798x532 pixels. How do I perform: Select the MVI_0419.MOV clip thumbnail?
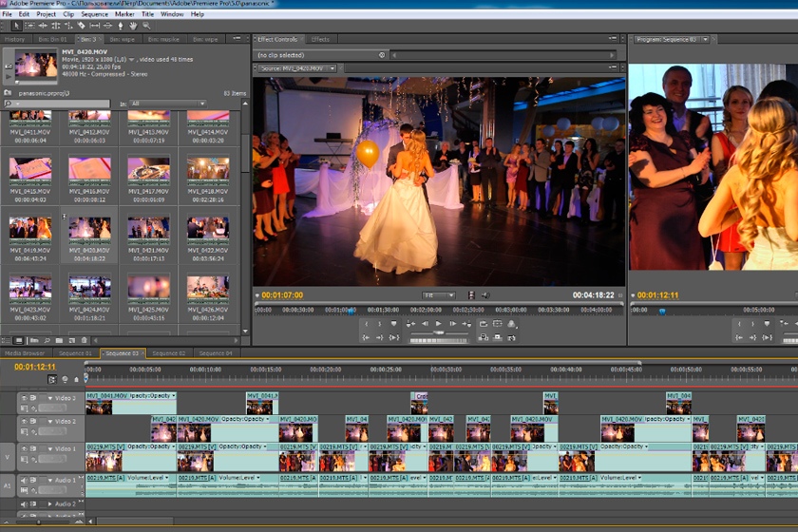point(30,228)
